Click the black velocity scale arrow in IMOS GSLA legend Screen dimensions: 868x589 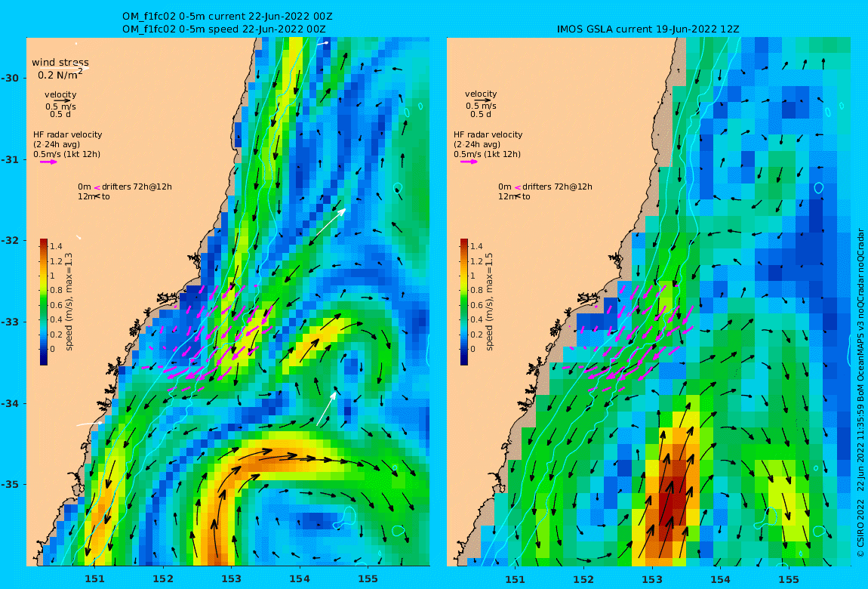[x=482, y=100]
